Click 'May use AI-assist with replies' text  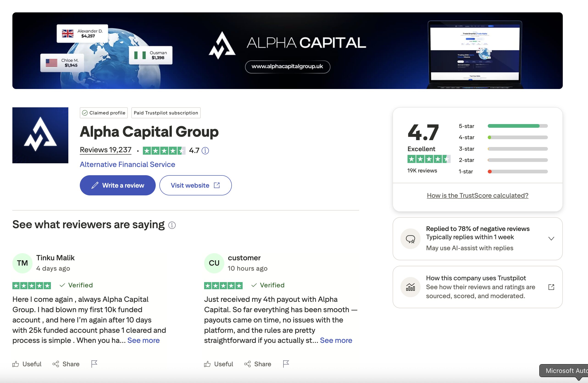(470, 248)
